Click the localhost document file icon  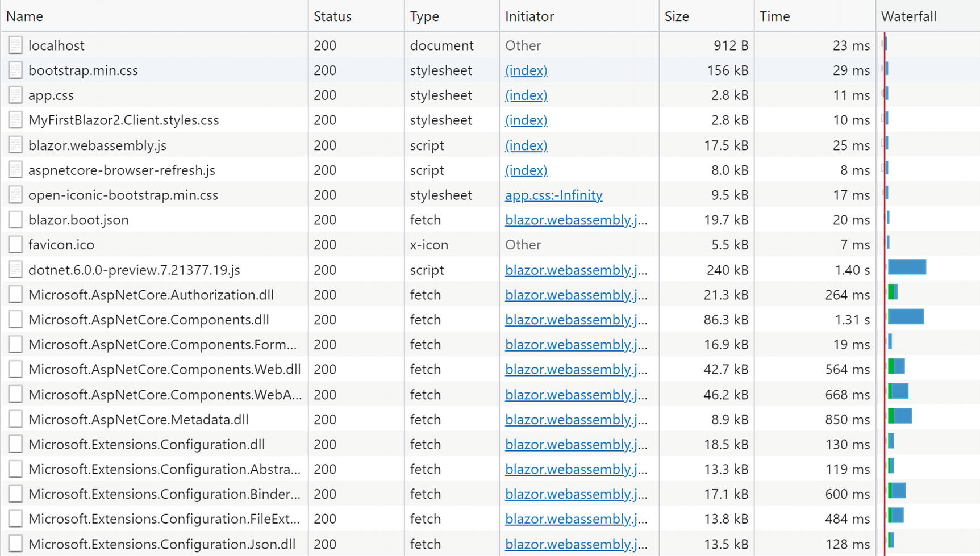click(x=15, y=45)
